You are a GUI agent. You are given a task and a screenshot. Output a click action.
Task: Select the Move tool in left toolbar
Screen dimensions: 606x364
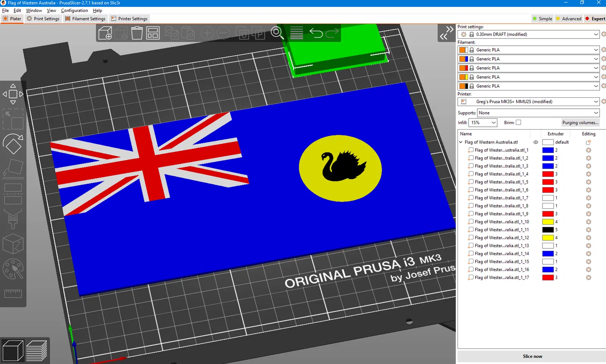[x=13, y=94]
